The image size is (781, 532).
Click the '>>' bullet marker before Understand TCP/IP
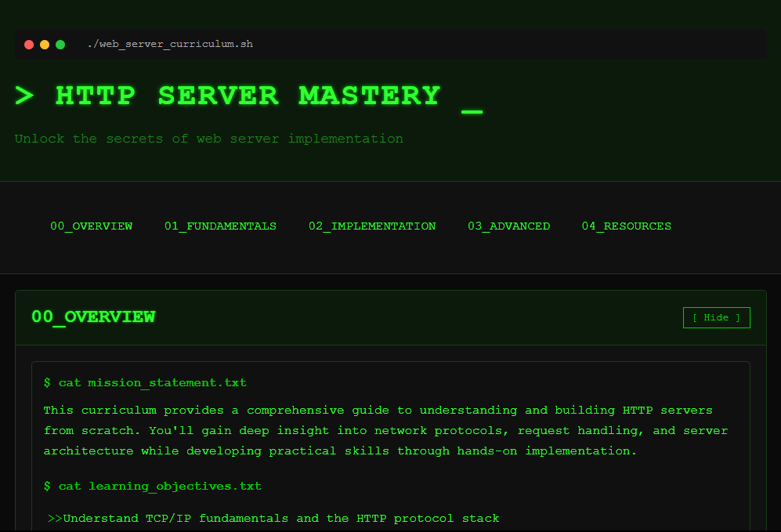click(x=54, y=518)
